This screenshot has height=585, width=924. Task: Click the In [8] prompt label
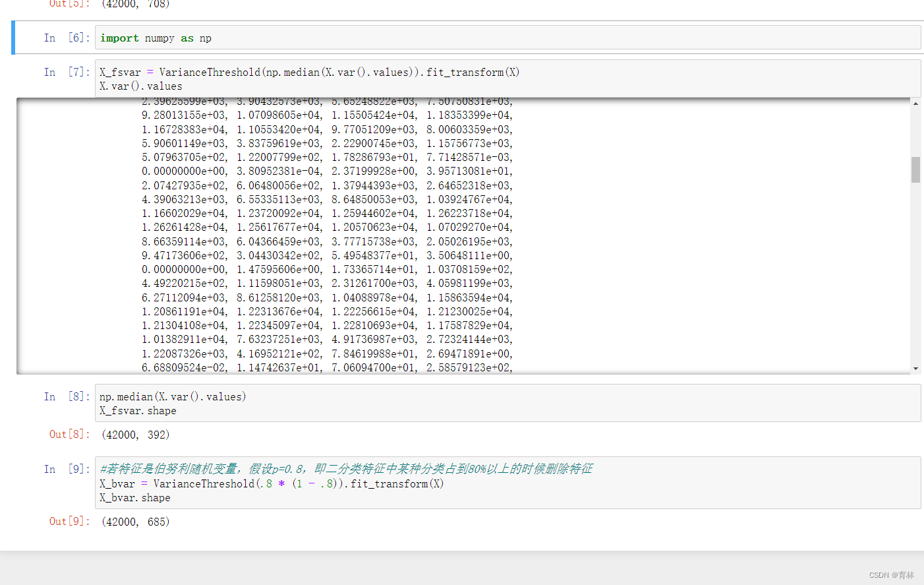(67, 396)
